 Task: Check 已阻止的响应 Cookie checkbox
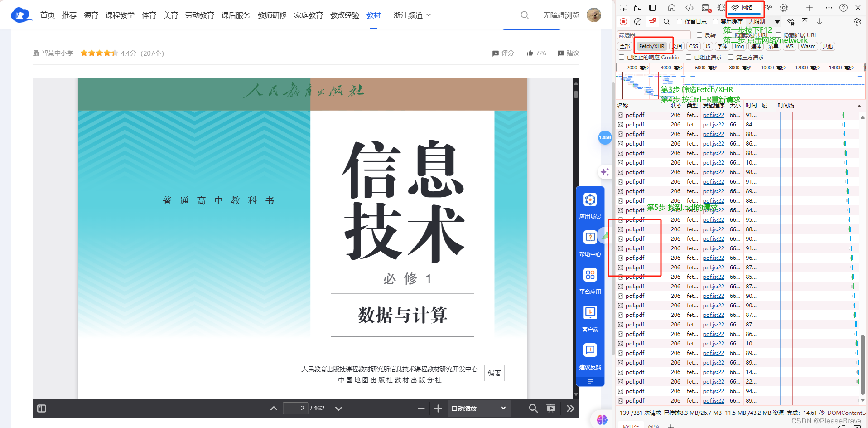[x=622, y=57]
